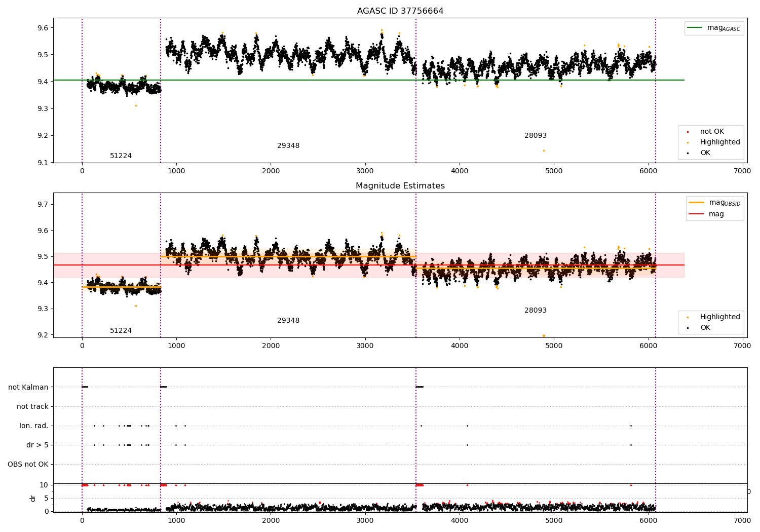Click obsid label 29348 in Magnitude Estimates plot
The image size is (760, 532).
point(288,321)
